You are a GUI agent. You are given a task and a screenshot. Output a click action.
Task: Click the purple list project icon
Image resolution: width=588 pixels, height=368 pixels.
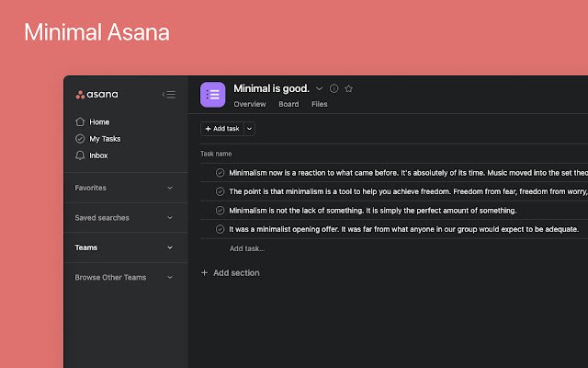pyautogui.click(x=212, y=95)
